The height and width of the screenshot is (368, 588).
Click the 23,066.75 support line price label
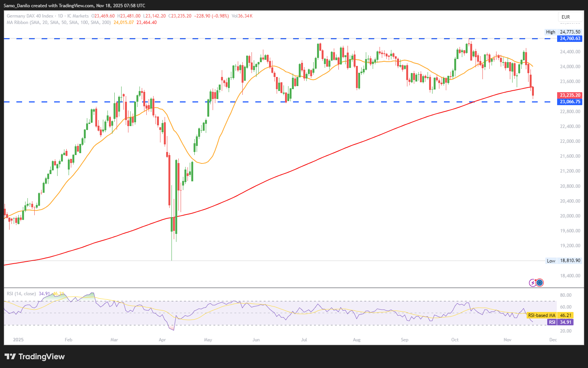[x=570, y=102]
